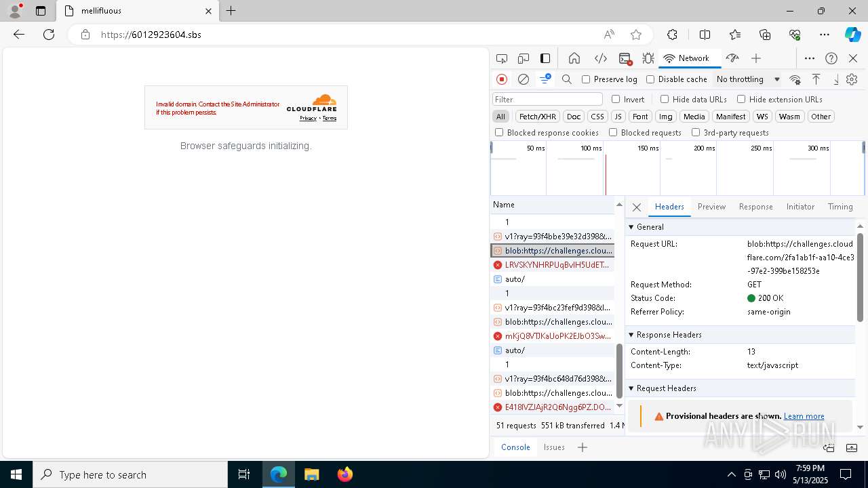Image resolution: width=868 pixels, height=488 pixels.
Task: Toggle device emulation in DevTools
Action: point(524,58)
